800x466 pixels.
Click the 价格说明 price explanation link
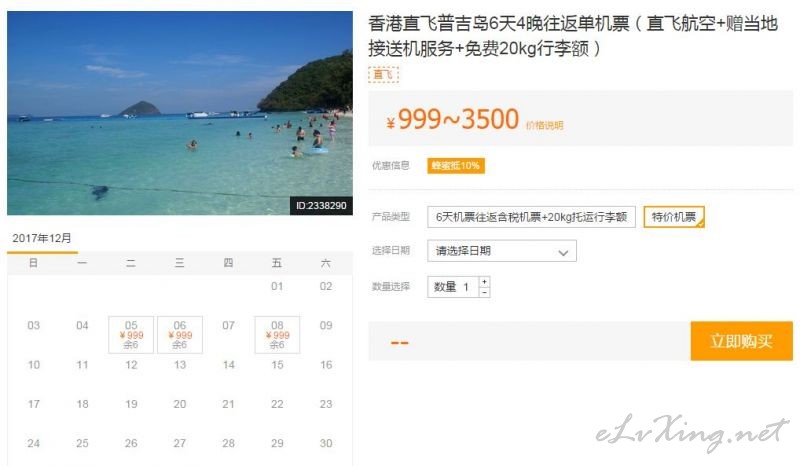pos(544,125)
